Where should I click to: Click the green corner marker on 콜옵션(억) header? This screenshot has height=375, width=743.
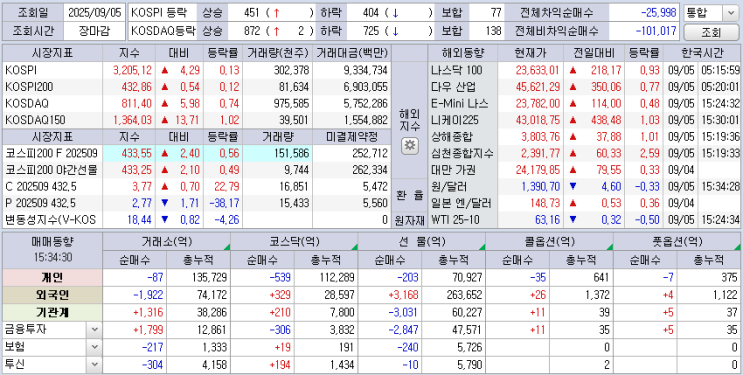point(610,247)
